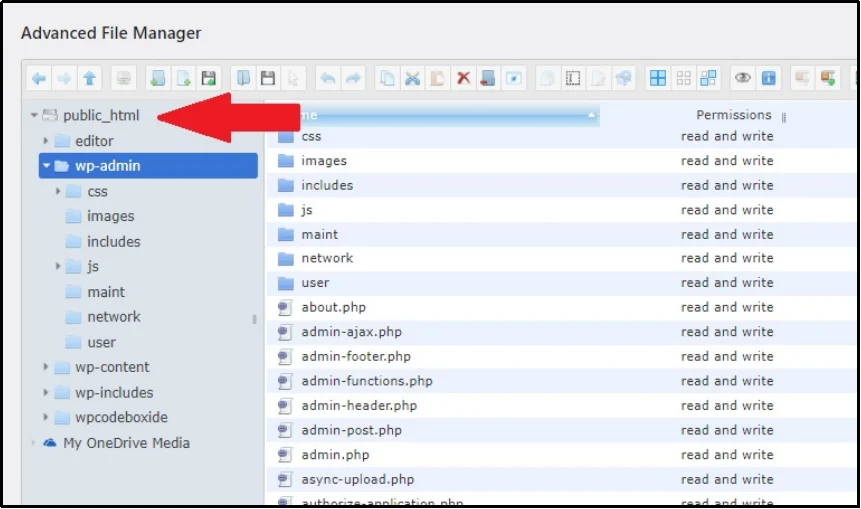Create a new folder via toolbar icon
Image resolution: width=861 pixels, height=509 pixels.
(158, 79)
